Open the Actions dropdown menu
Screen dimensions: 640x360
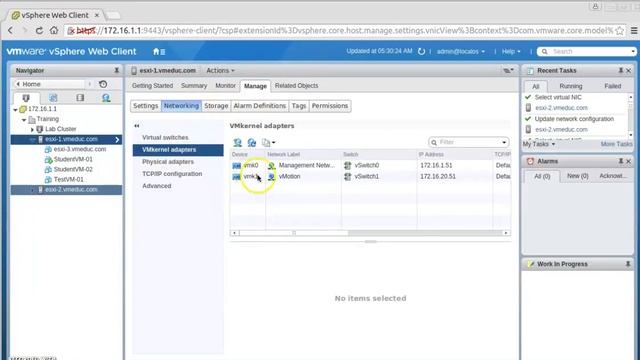point(220,71)
